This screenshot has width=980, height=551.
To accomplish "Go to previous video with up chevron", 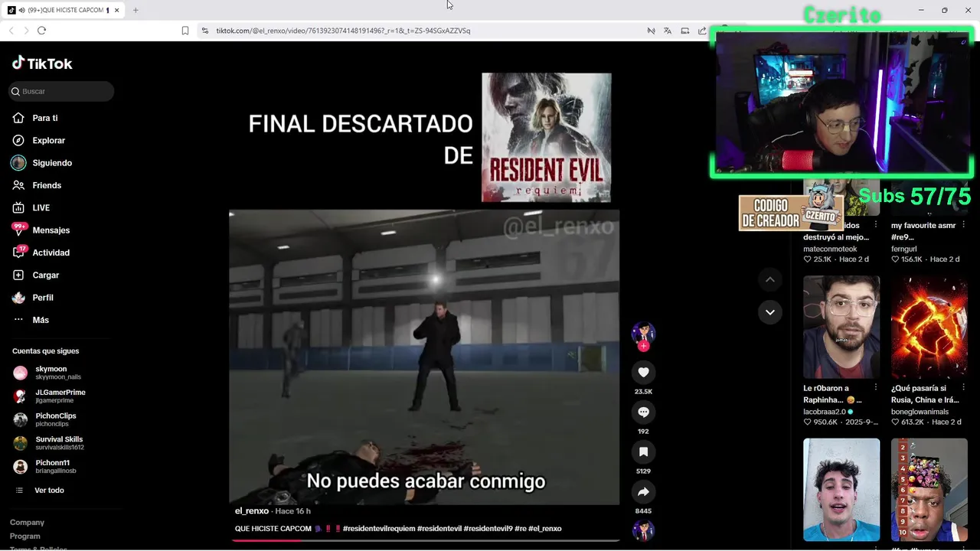I will (x=770, y=280).
